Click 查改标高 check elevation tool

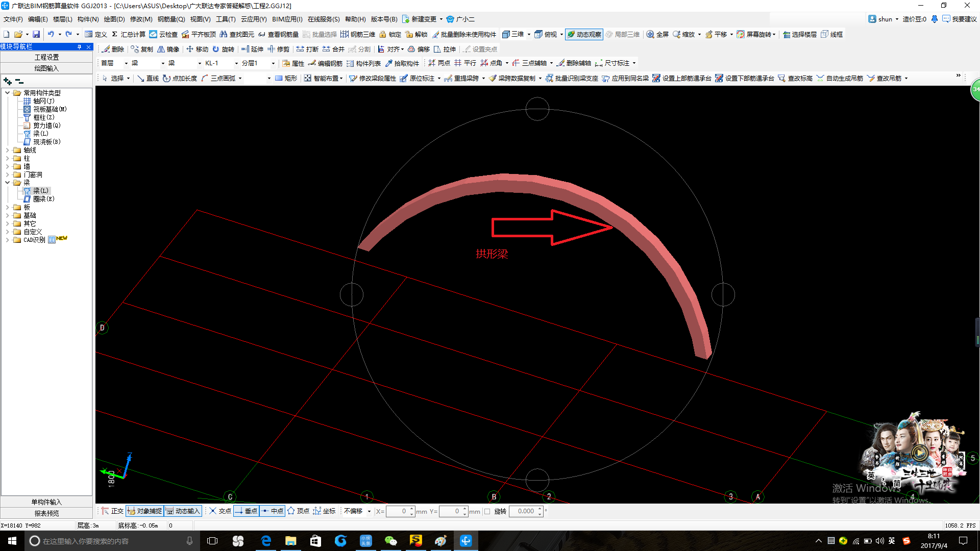pyautogui.click(x=795, y=78)
